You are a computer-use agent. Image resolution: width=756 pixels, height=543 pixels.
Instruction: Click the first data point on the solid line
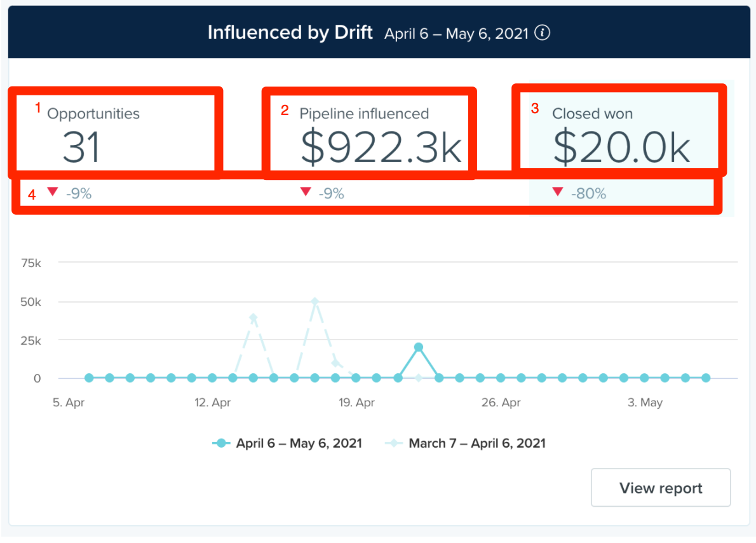tap(89, 378)
